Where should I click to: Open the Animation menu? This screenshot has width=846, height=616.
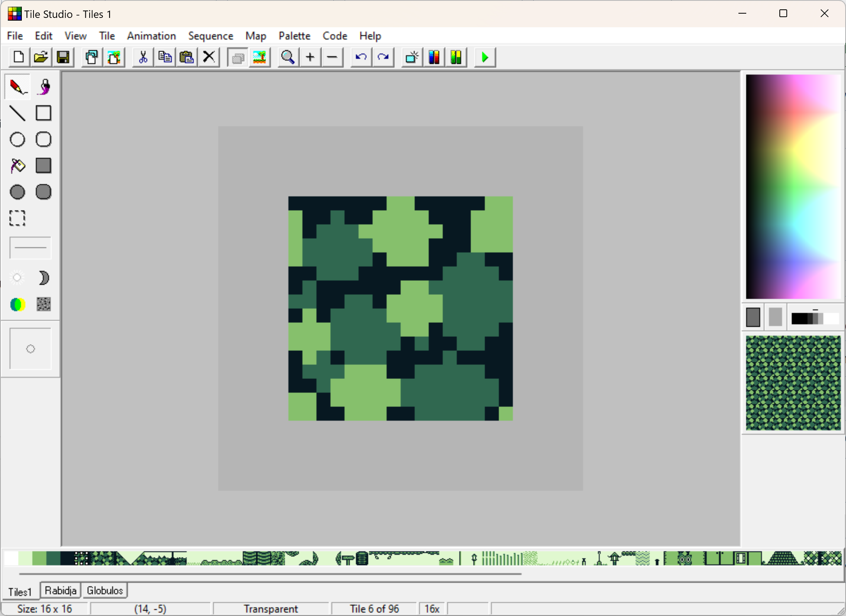pyautogui.click(x=151, y=36)
